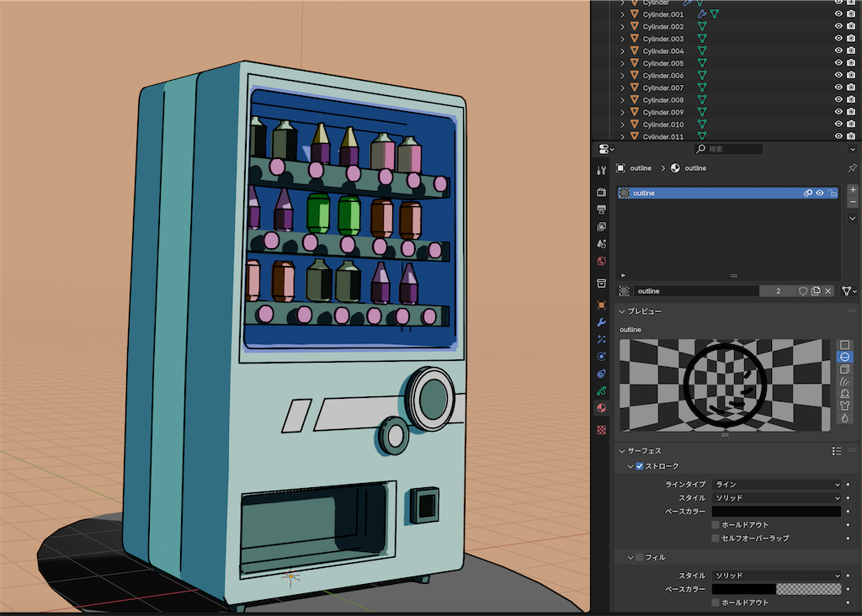
Task: Open the Output properties tab
Action: (x=601, y=210)
